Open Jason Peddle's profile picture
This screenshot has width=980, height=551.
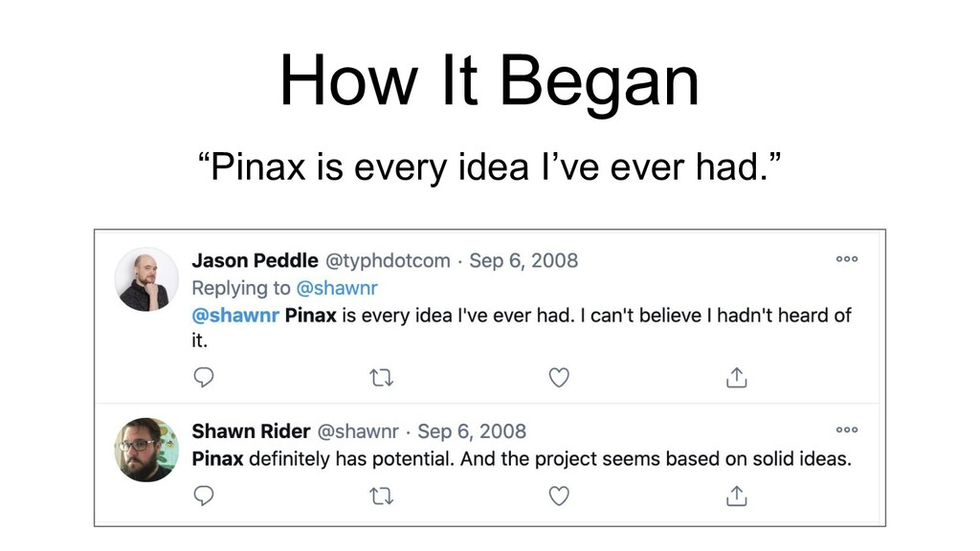coord(146,279)
